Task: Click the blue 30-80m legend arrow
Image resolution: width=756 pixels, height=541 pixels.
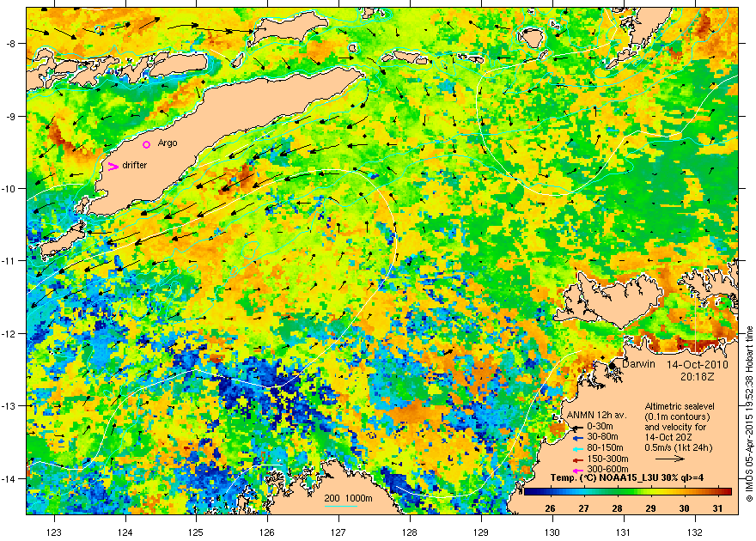Action: click(577, 437)
